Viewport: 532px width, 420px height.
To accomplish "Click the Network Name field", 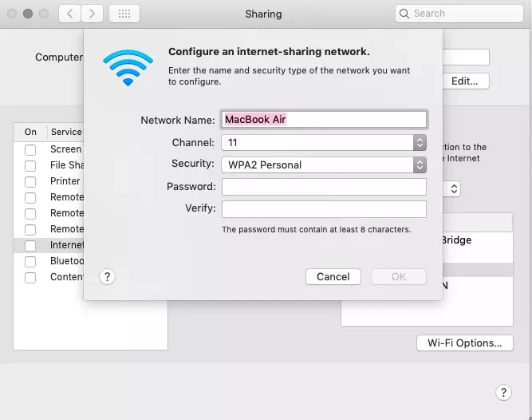I will click(x=324, y=120).
